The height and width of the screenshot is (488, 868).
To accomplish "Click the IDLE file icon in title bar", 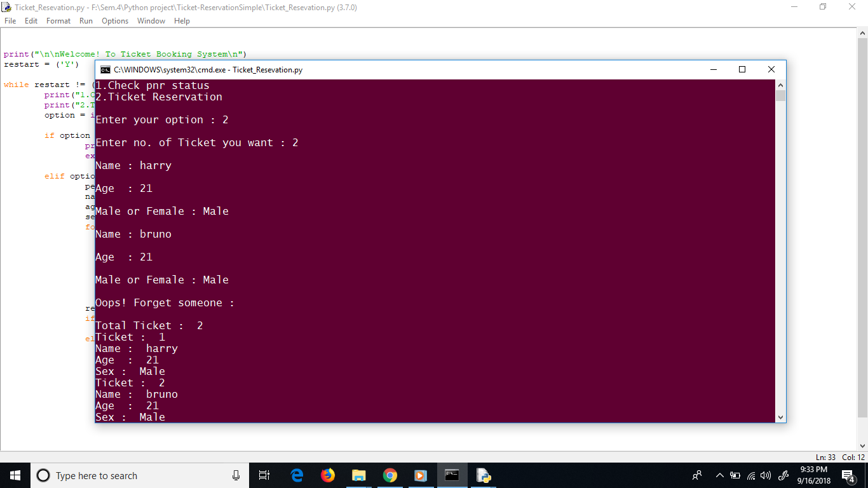I will click(7, 7).
